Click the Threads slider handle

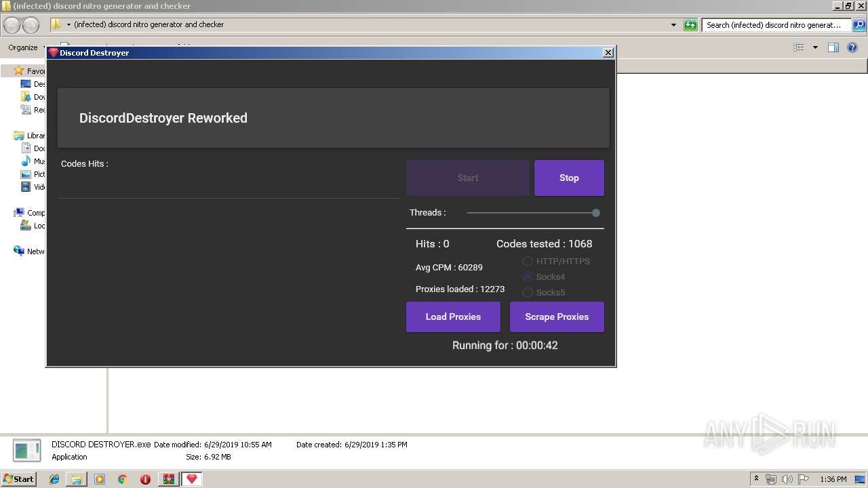(x=596, y=213)
